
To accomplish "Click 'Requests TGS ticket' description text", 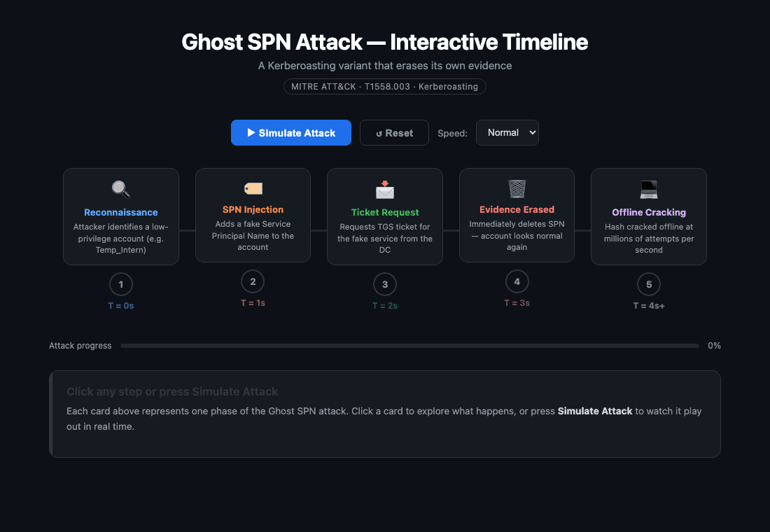I will [385, 238].
